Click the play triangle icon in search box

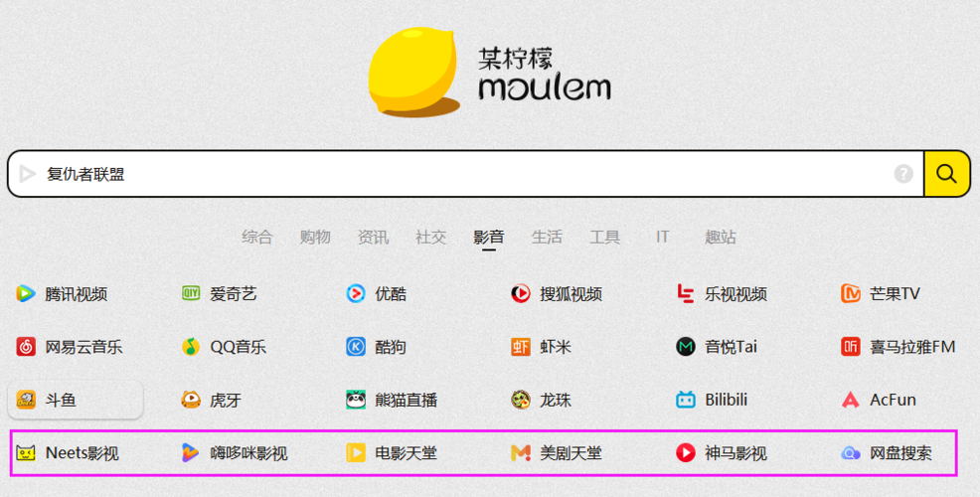pyautogui.click(x=28, y=174)
